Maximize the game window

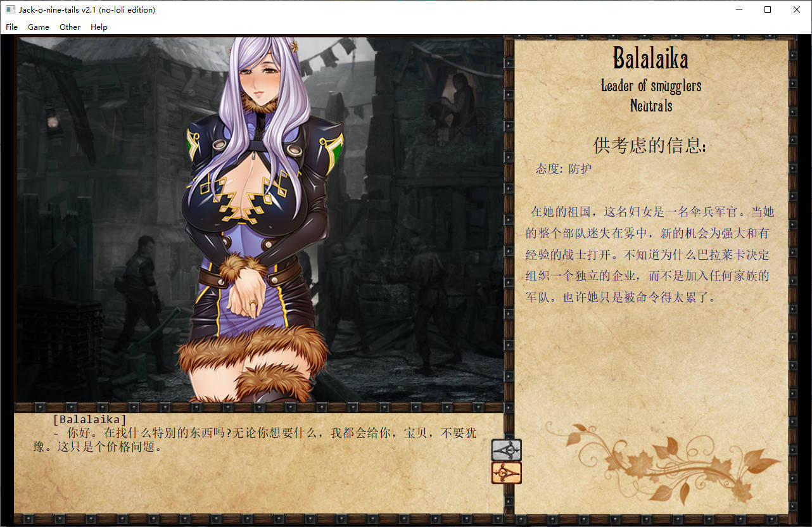(768, 10)
